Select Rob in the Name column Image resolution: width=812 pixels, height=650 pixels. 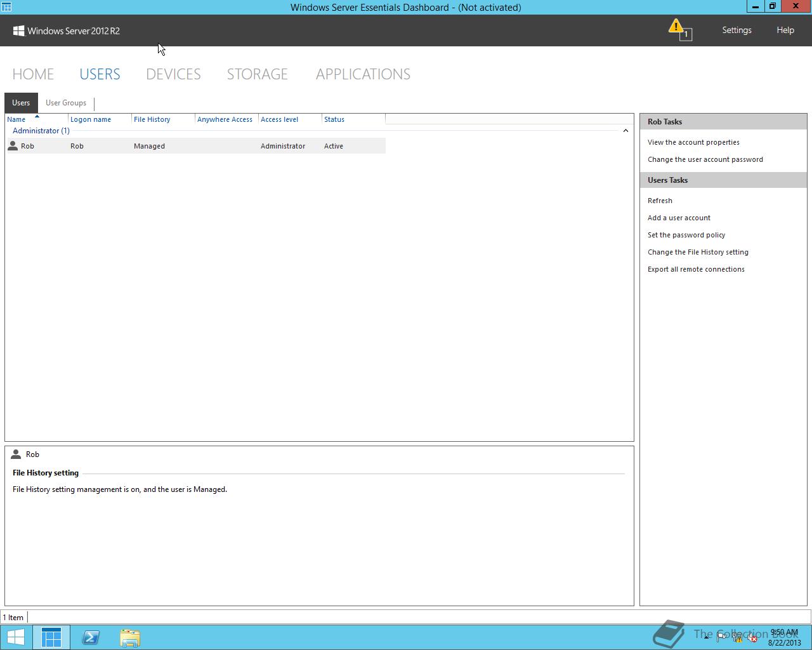27,146
